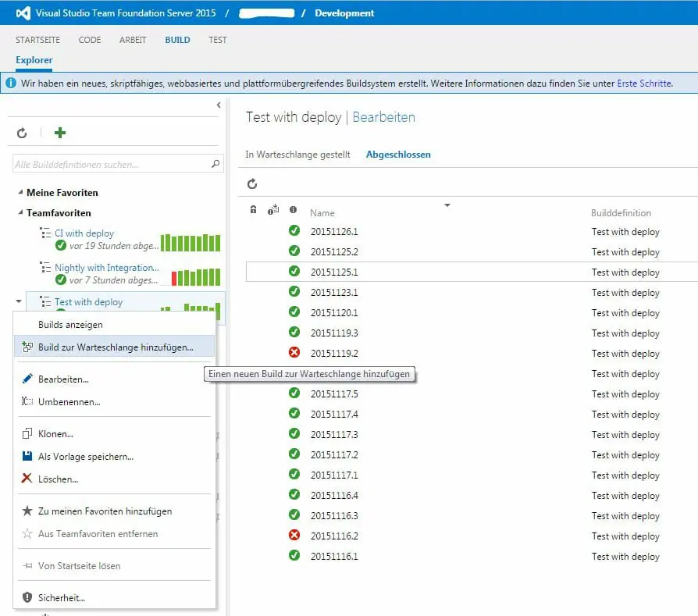Click the Visual Studio logo icon

[x=23, y=13]
